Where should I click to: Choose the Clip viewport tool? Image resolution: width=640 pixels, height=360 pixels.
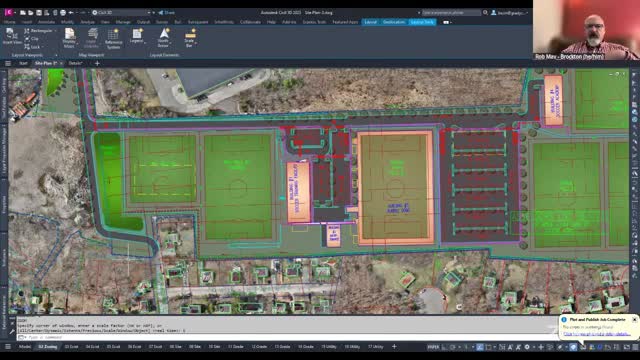coord(31,39)
